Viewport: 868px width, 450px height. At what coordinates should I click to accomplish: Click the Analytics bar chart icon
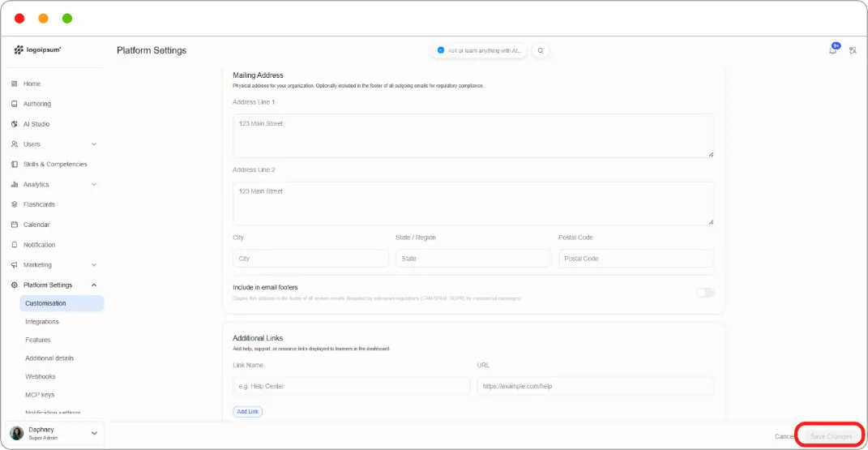tap(15, 184)
